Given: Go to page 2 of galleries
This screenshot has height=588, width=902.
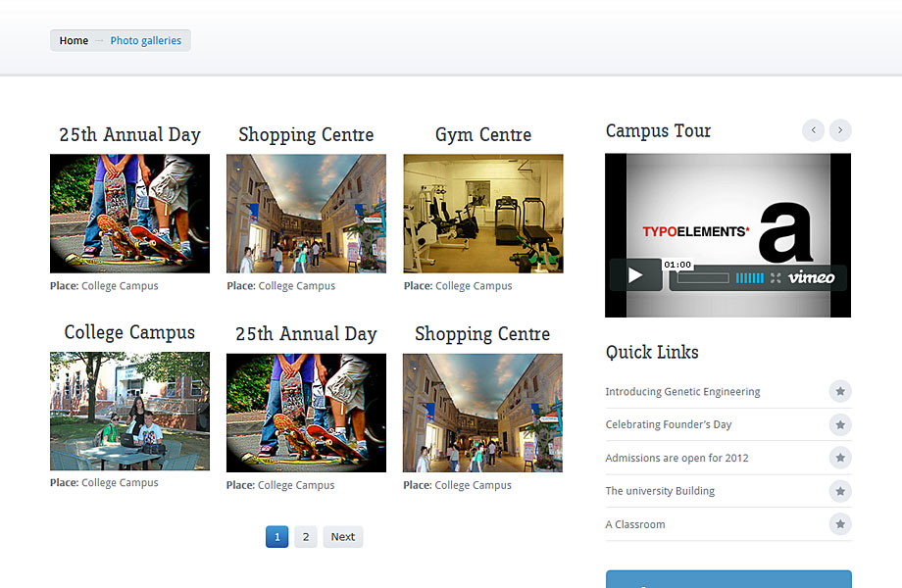Looking at the screenshot, I should click(306, 537).
